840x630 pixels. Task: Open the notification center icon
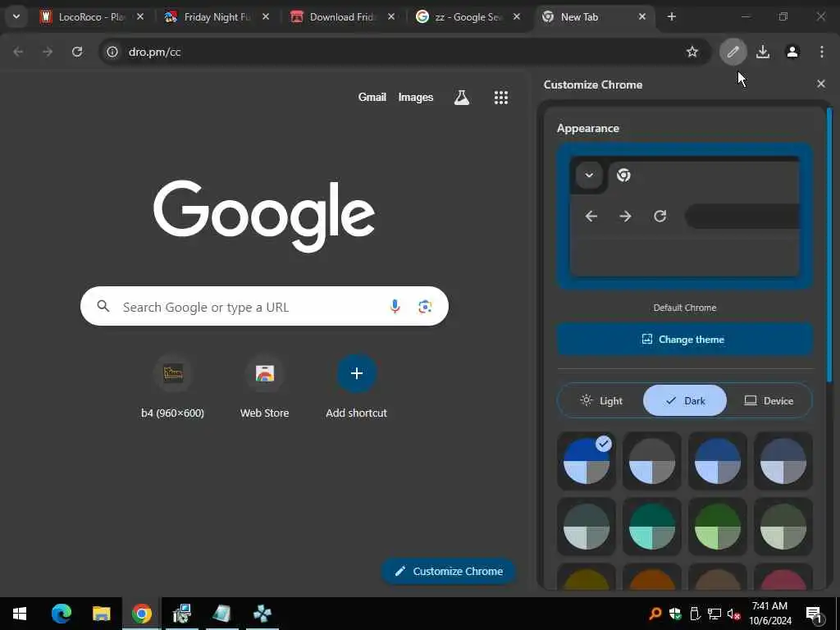pyautogui.click(x=815, y=615)
